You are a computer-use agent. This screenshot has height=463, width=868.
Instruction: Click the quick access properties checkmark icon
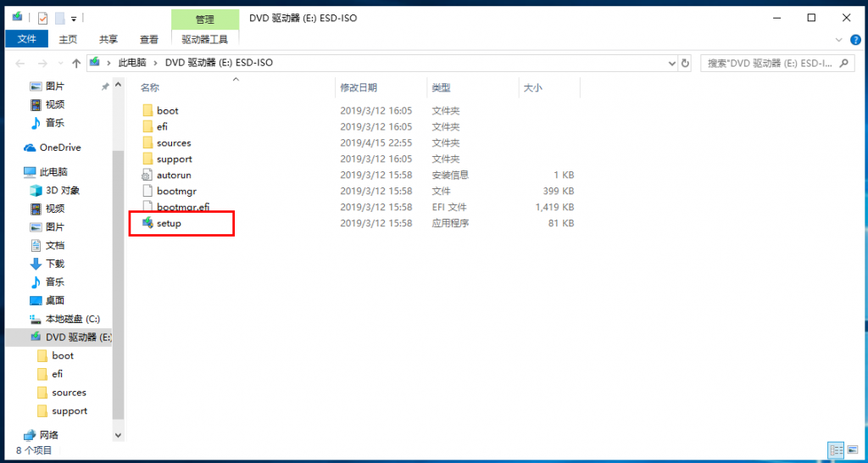click(x=42, y=19)
